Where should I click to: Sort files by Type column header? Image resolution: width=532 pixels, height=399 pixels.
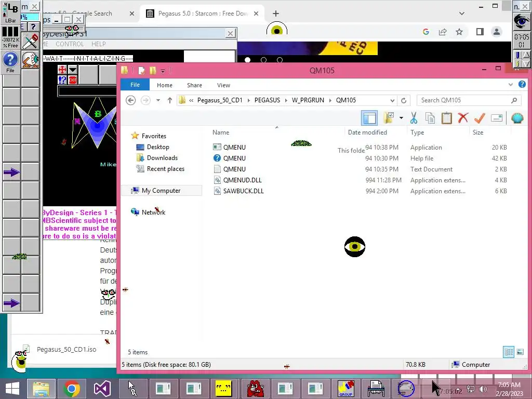click(417, 132)
